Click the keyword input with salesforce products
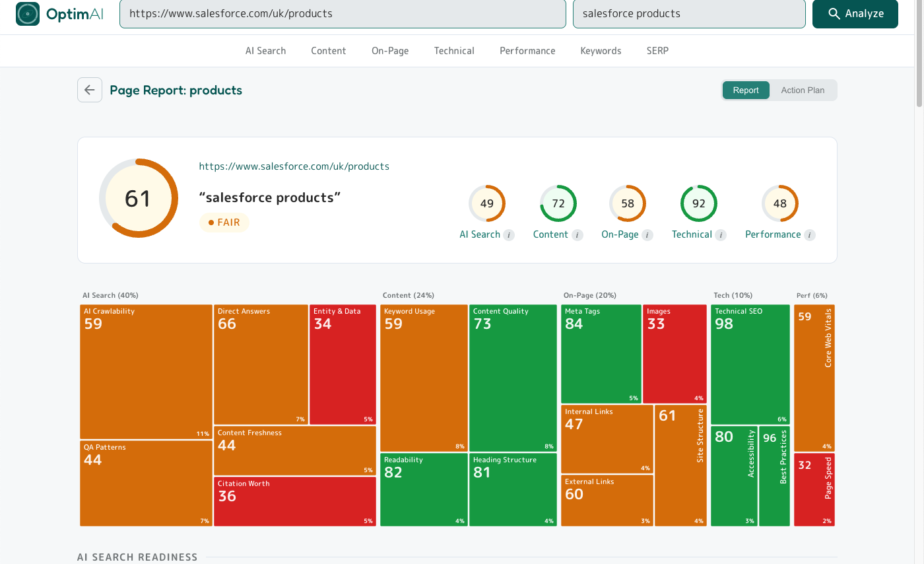Image resolution: width=924 pixels, height=564 pixels. tap(689, 14)
